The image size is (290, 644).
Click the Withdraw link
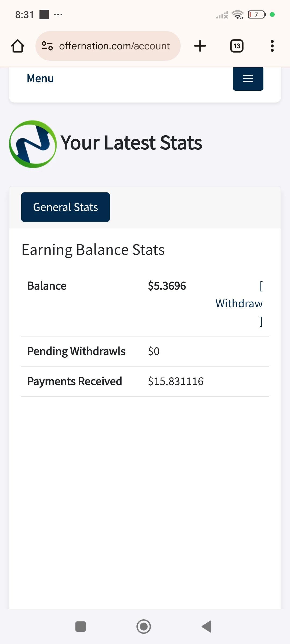[x=239, y=303]
